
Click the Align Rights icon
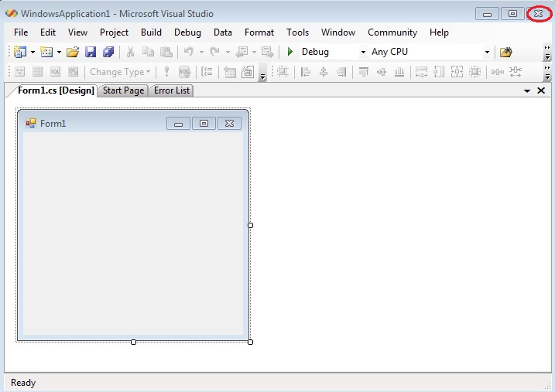click(341, 72)
